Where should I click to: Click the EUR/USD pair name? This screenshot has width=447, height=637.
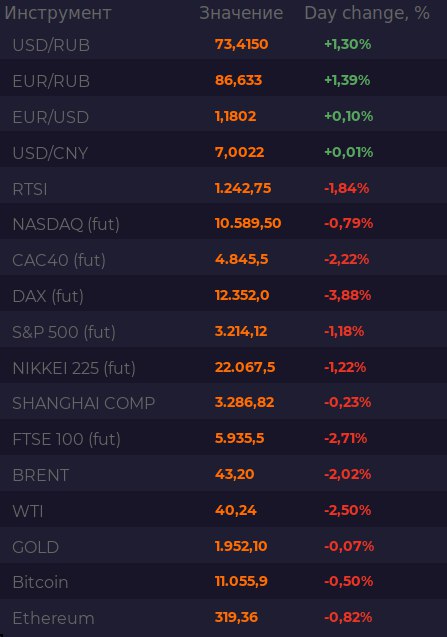click(x=50, y=117)
